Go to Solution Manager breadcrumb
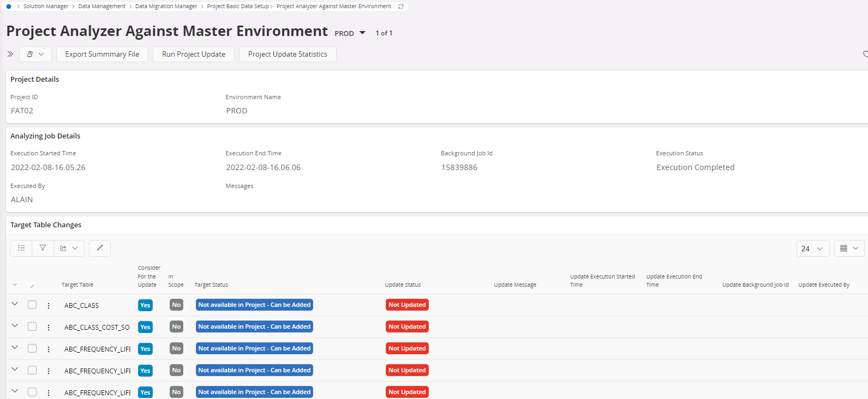Screen dimensions: 868x399 click(46, 7)
